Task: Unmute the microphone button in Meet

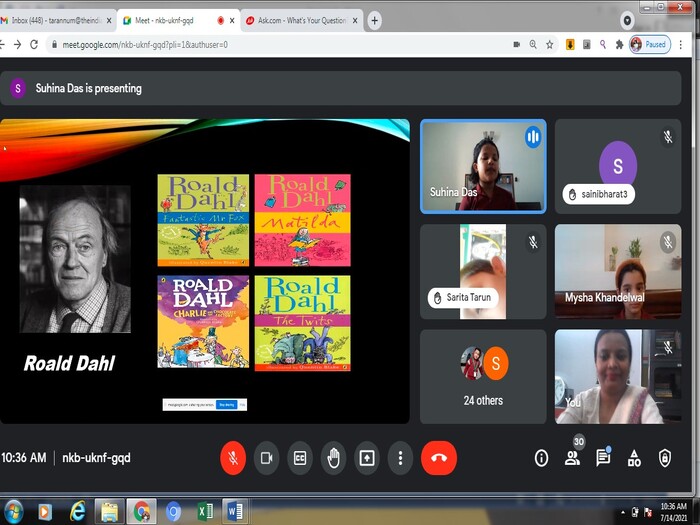Action: 233,458
